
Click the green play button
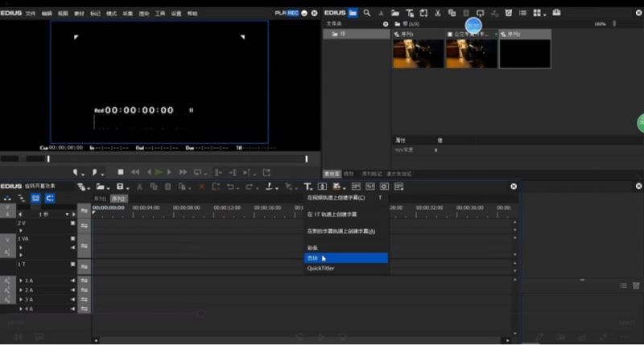159,172
